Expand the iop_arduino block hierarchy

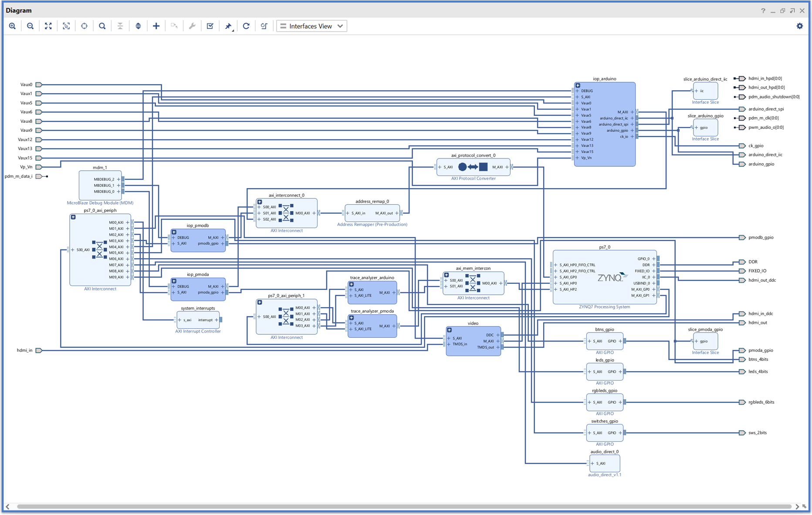578,85
